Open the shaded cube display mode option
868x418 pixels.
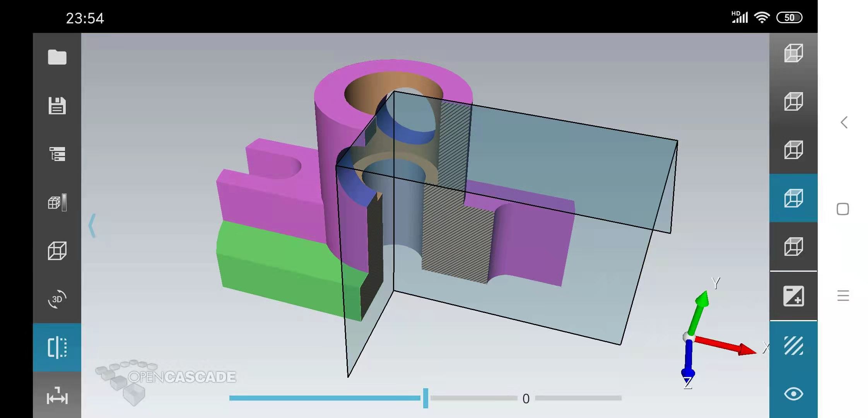[x=57, y=202]
